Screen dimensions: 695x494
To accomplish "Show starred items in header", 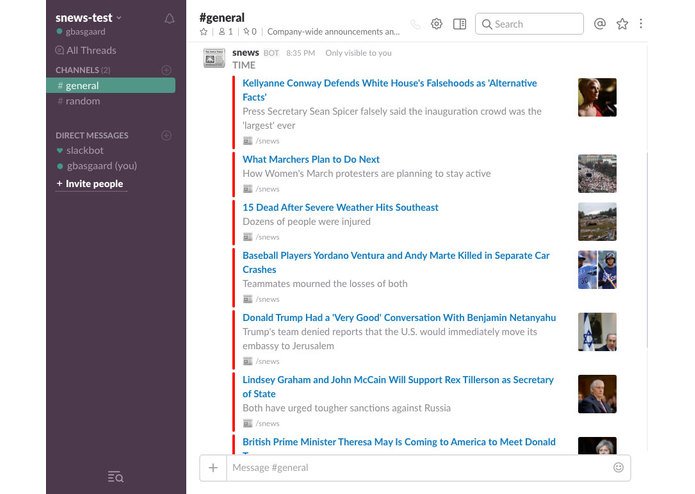I will (x=622, y=23).
